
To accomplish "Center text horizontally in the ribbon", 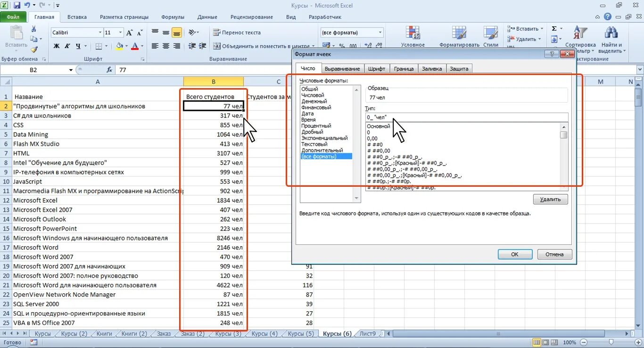I will click(x=166, y=46).
